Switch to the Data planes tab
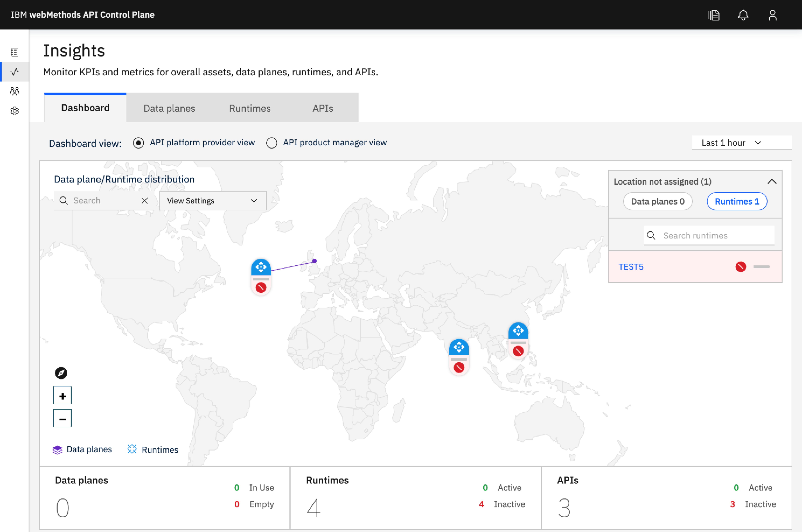Screen dimensions: 802x532 point(169,108)
